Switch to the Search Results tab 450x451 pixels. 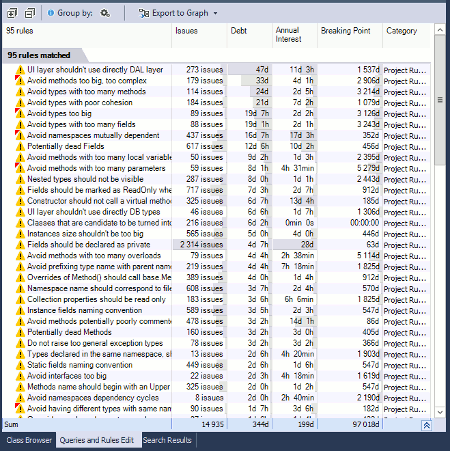click(x=167, y=440)
